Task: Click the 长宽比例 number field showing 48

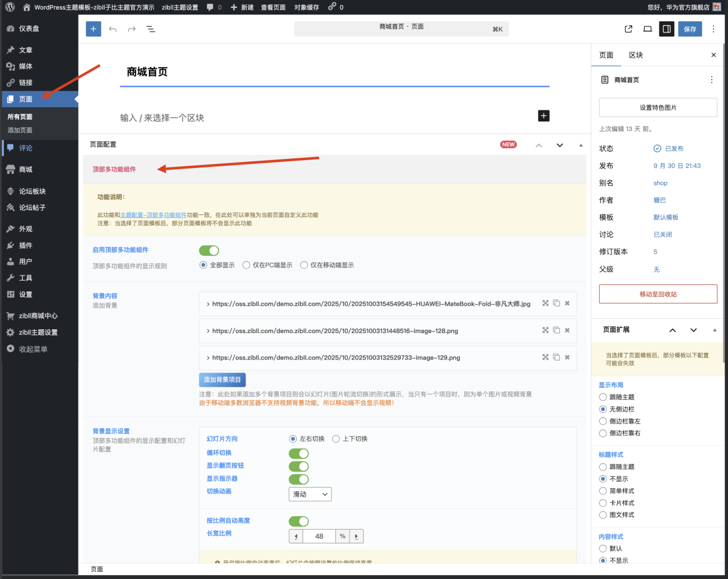Action: tap(319, 536)
